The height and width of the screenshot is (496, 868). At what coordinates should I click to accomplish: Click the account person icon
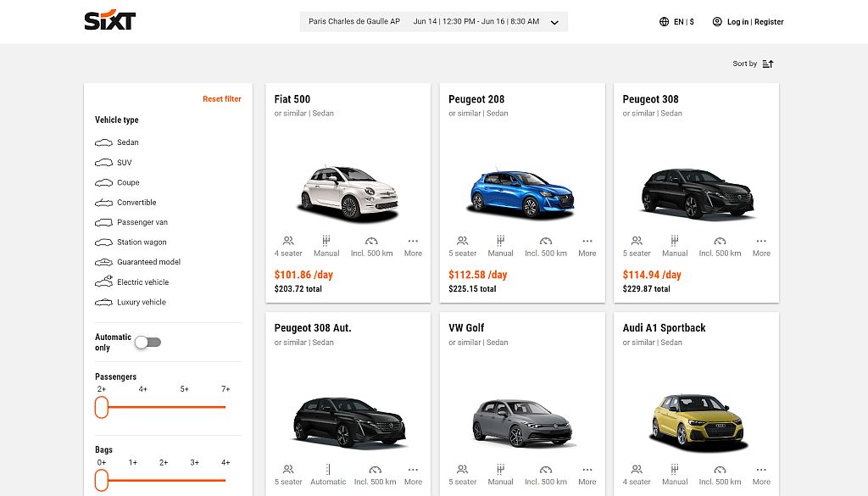tap(715, 21)
